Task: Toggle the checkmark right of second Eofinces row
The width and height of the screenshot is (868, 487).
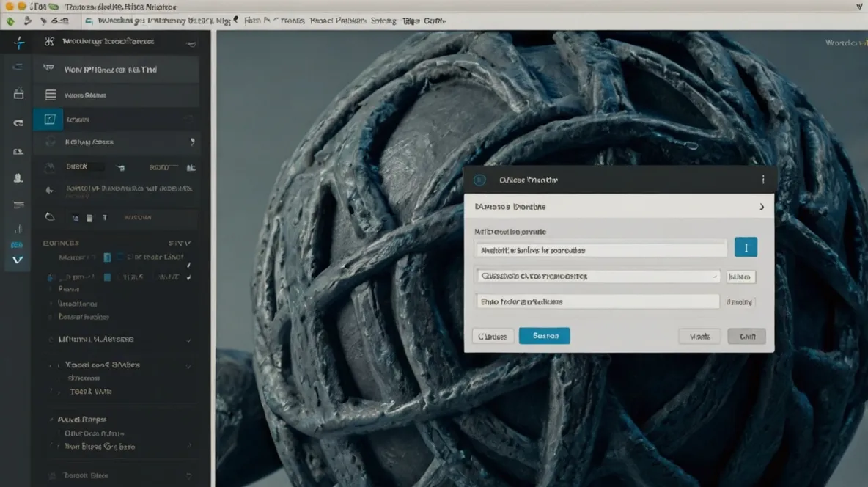Action: coord(188,277)
